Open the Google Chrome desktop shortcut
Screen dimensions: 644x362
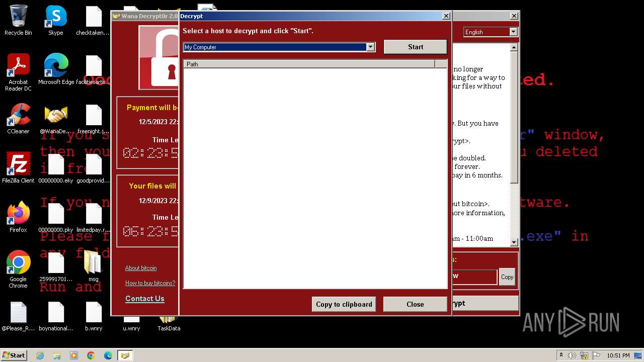(x=18, y=269)
